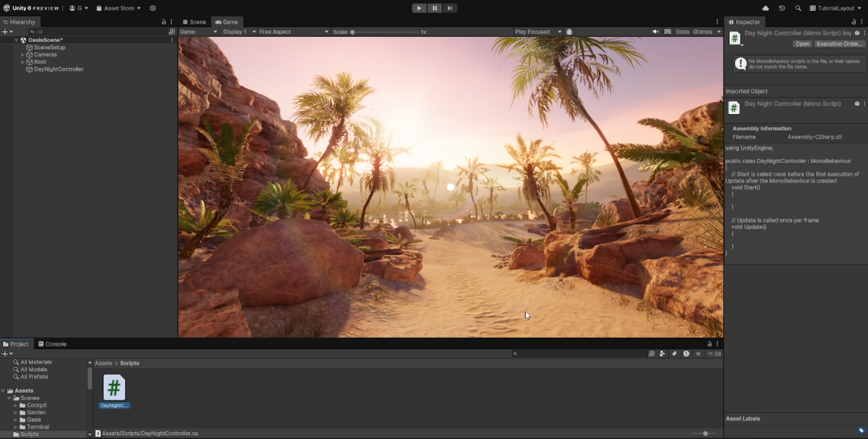The image size is (868, 439).
Task: Open the services settings icon beside Asset Store
Action: [153, 8]
